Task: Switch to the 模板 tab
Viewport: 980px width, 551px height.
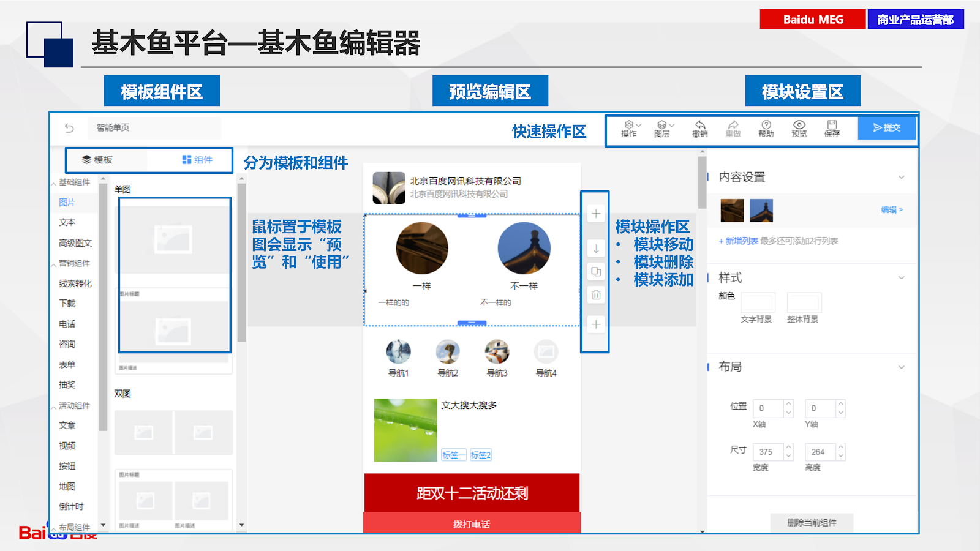Action: 98,160
